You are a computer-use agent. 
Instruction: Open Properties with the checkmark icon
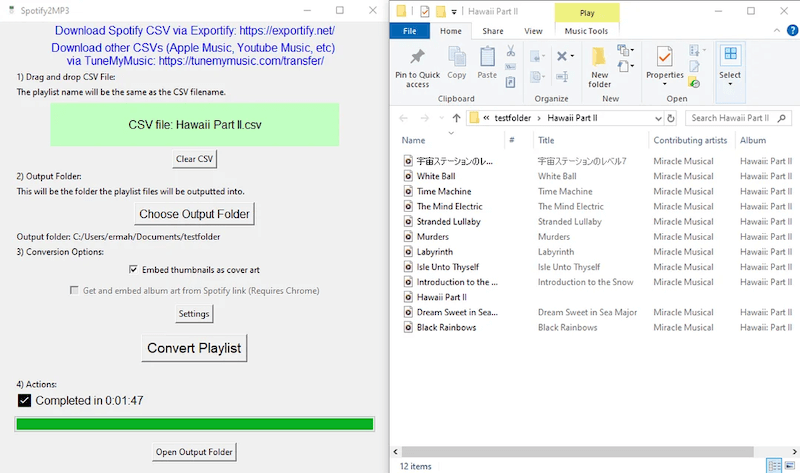664,56
